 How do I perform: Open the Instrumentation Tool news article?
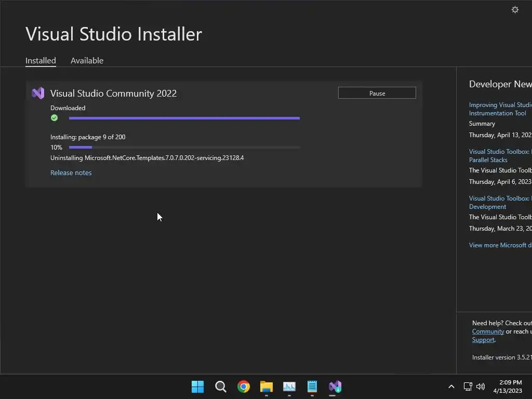500,109
